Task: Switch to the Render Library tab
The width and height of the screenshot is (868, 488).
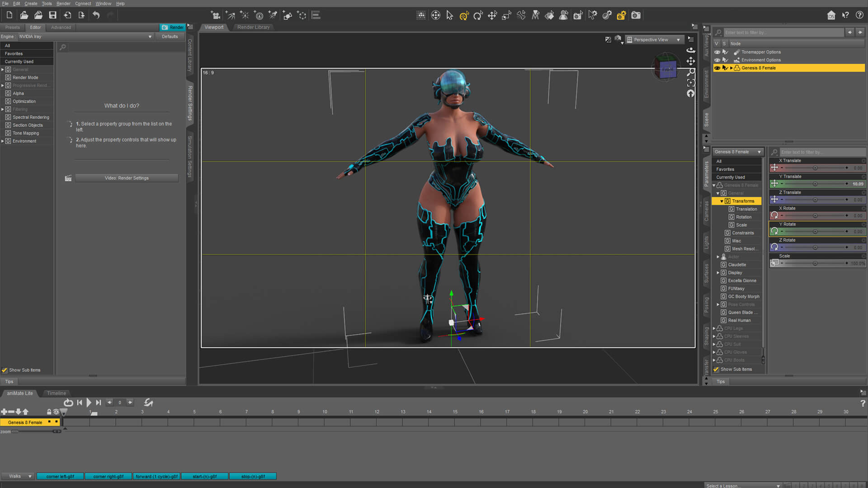Action: (253, 27)
